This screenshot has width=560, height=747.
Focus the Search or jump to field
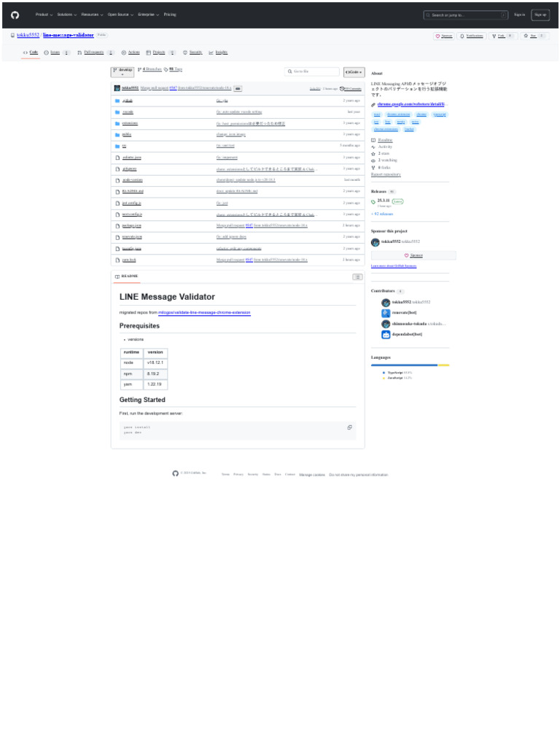(465, 15)
